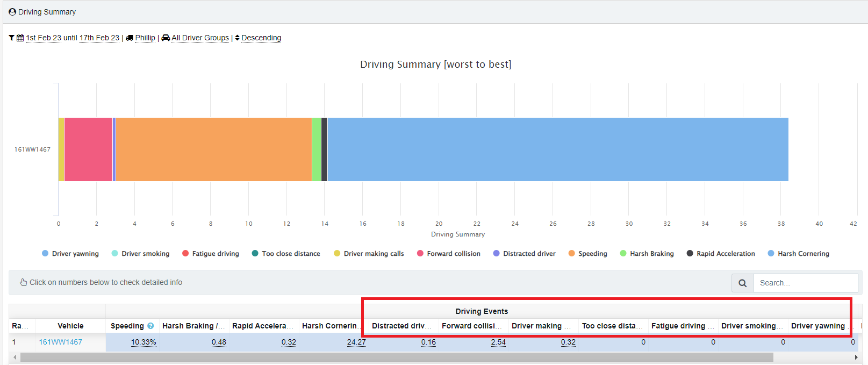Click the filter funnel icon

coord(11,38)
